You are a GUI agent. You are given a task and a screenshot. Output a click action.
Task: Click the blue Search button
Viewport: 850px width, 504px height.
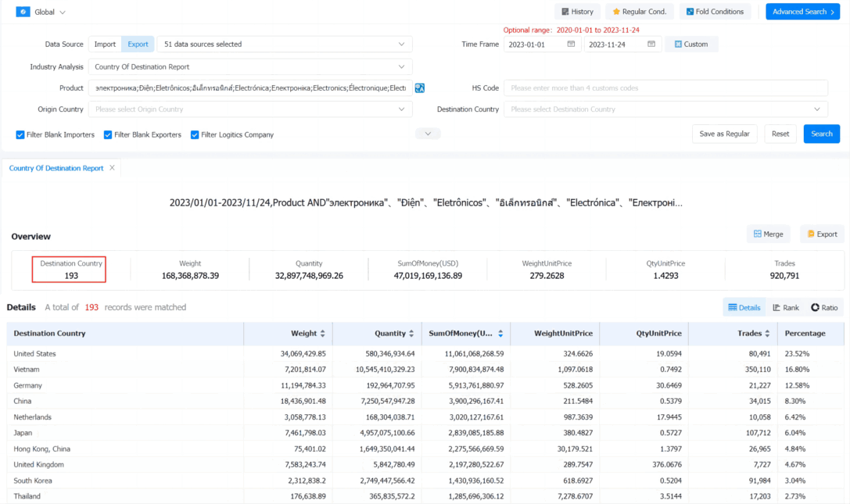821,134
